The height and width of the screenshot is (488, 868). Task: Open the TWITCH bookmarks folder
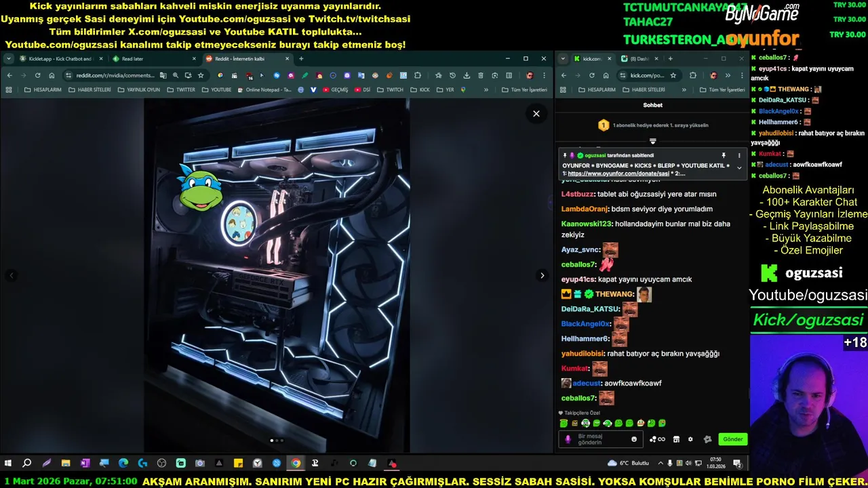point(390,89)
